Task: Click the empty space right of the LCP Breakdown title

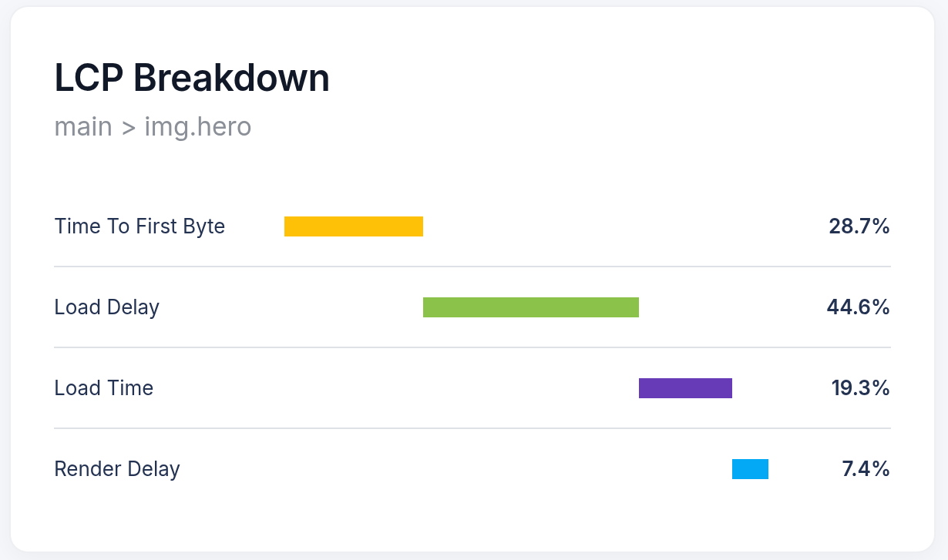Action: click(x=617, y=78)
